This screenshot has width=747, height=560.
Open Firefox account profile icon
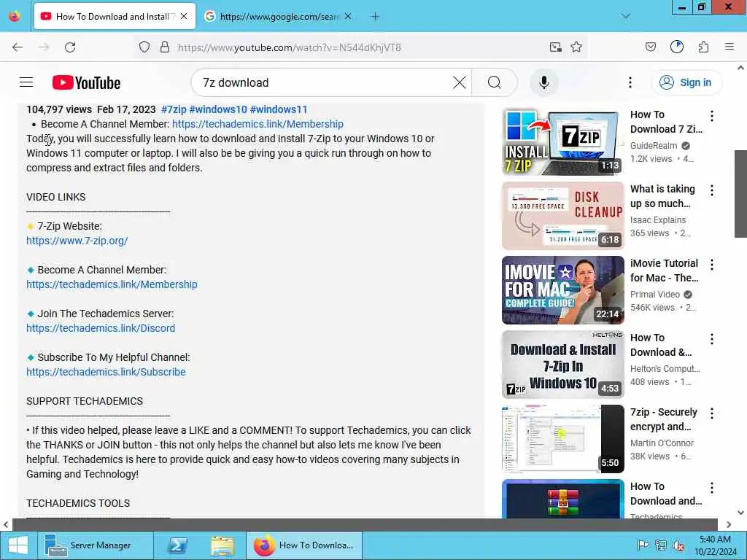tap(677, 47)
